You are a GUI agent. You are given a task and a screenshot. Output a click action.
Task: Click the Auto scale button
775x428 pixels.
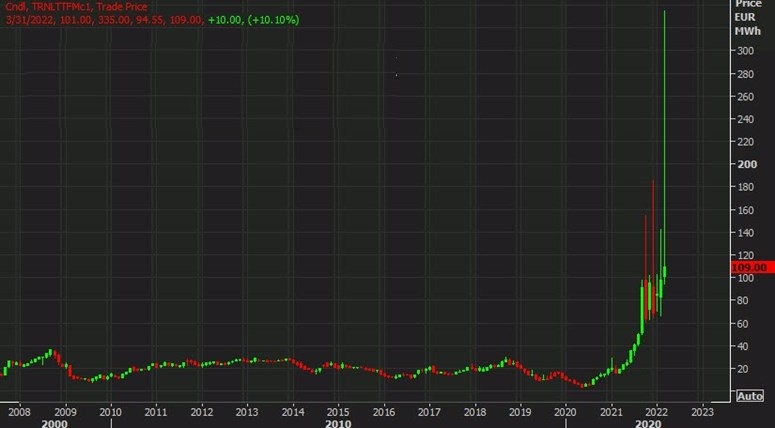[750, 396]
